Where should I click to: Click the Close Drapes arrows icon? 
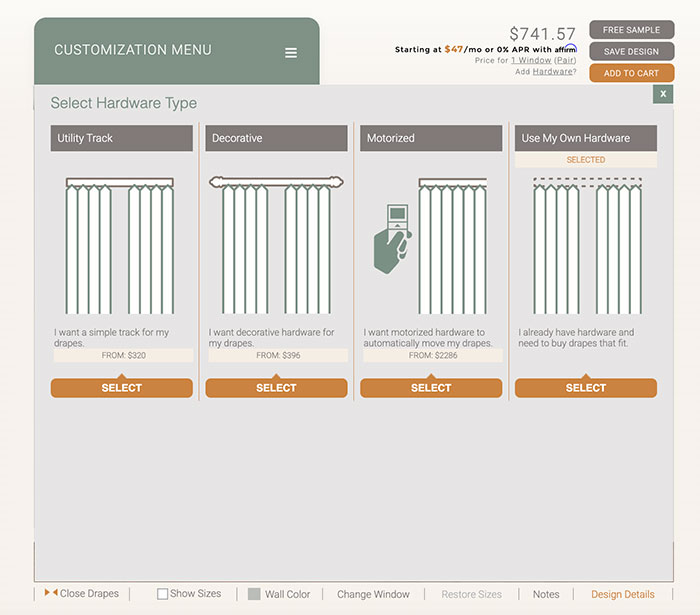tap(50, 593)
